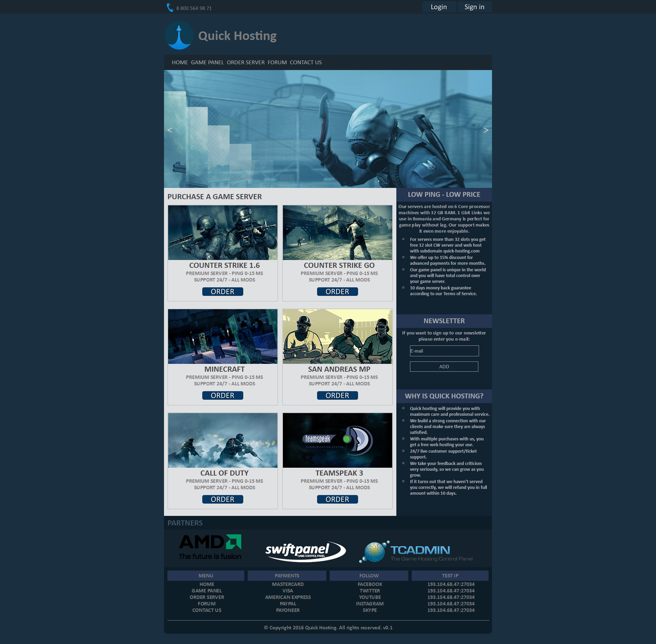Click the Login button
Viewport: 656px width, 644px height.
(x=439, y=7)
